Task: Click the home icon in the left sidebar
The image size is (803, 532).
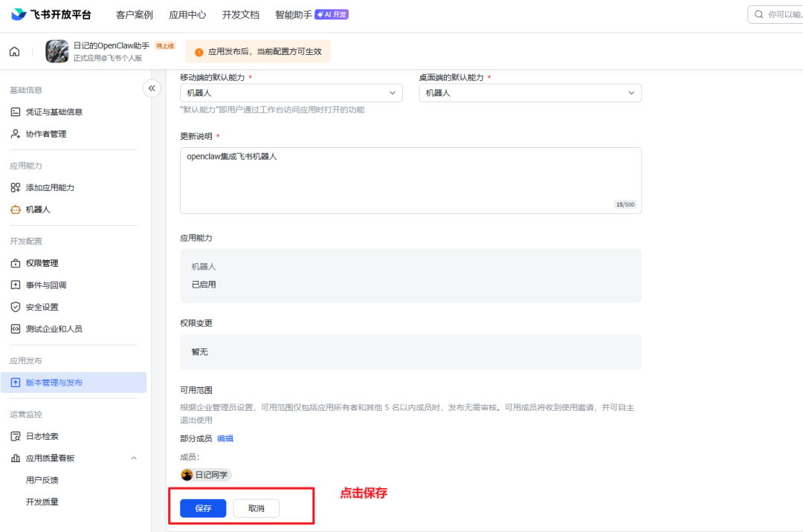Action: coord(15,51)
